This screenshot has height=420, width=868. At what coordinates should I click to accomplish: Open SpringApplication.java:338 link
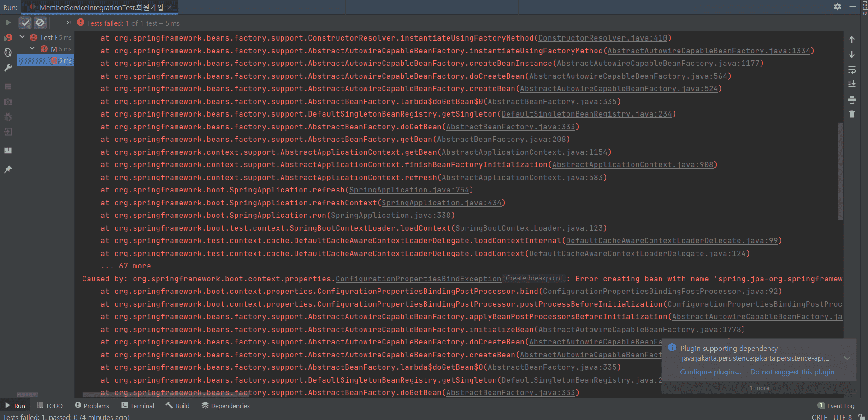pos(390,216)
